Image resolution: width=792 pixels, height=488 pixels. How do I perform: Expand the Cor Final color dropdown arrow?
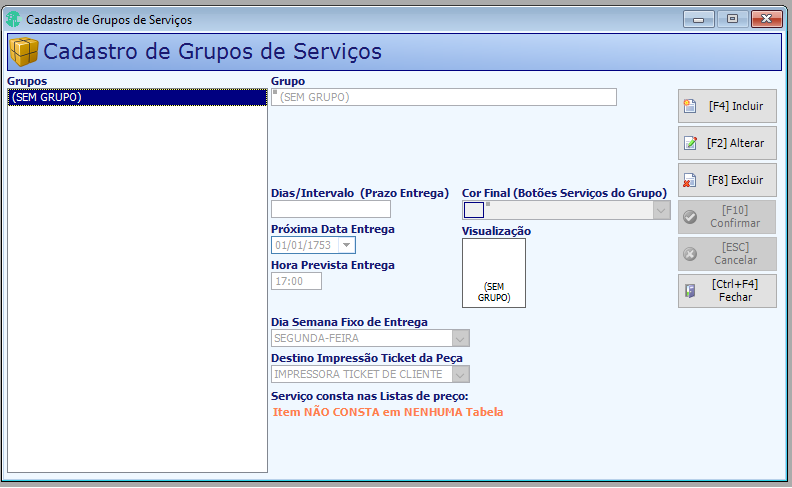click(x=661, y=210)
